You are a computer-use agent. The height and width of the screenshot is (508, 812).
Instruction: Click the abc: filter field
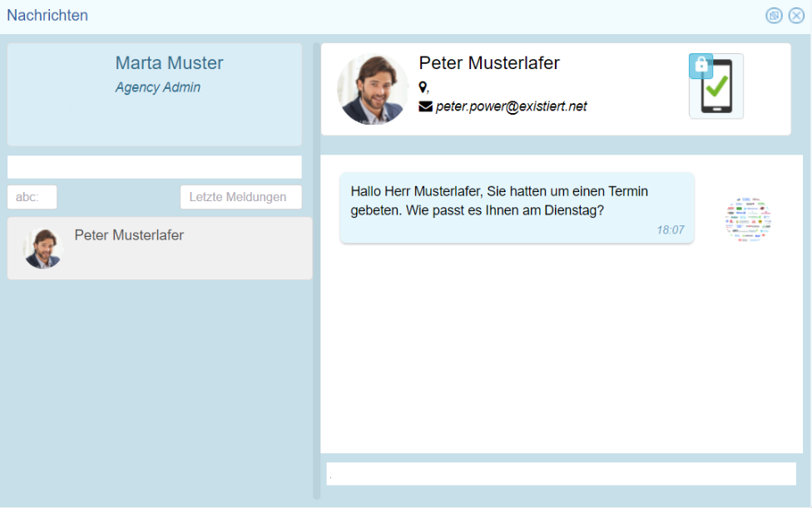pos(32,197)
